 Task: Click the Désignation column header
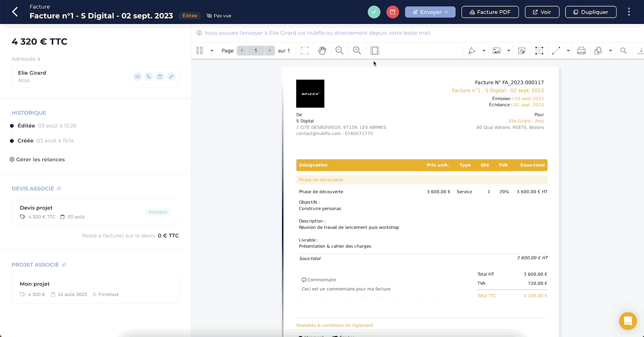[313, 165]
